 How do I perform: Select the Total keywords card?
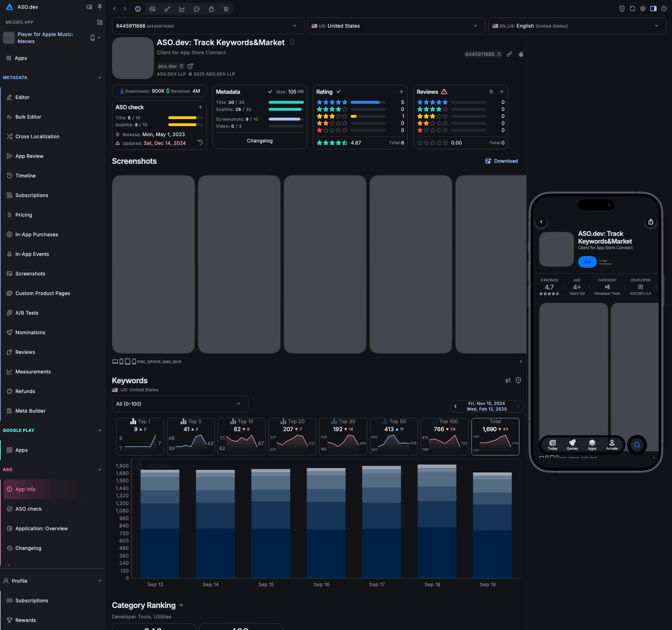(495, 436)
